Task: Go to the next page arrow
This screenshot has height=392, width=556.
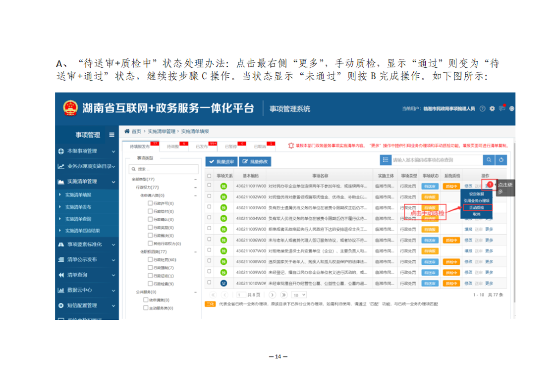Action: tap(272, 294)
